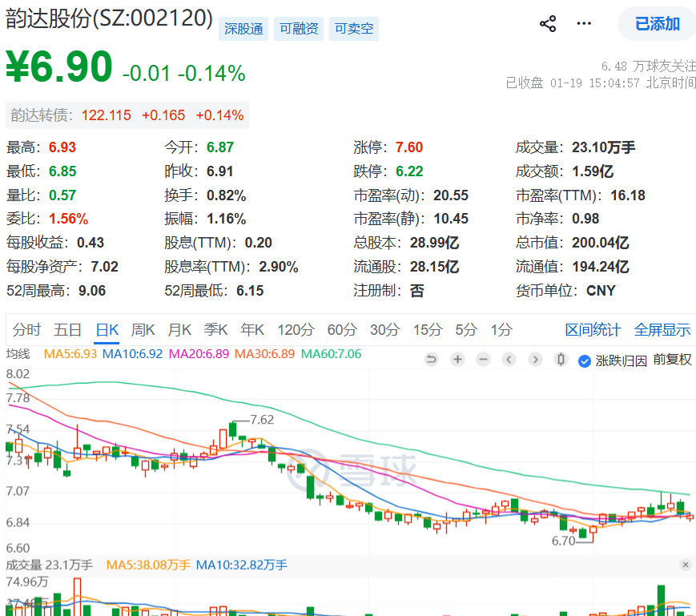Viewport: 696px width, 616px height.
Task: Click the 深股通 tag
Action: (x=243, y=29)
